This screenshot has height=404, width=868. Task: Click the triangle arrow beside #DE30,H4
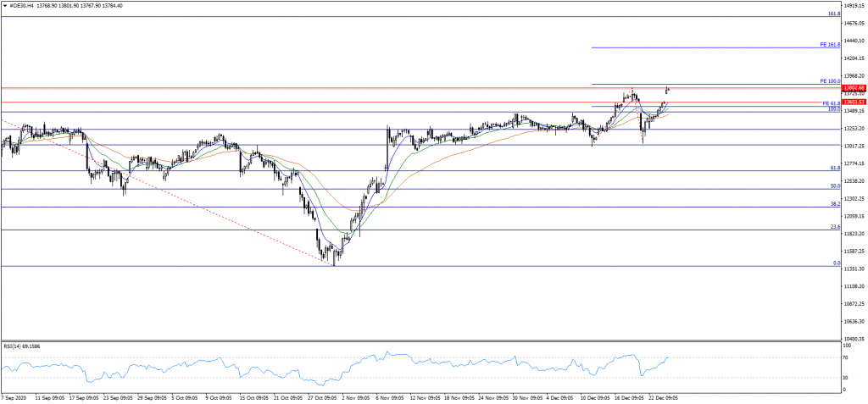tap(5, 5)
